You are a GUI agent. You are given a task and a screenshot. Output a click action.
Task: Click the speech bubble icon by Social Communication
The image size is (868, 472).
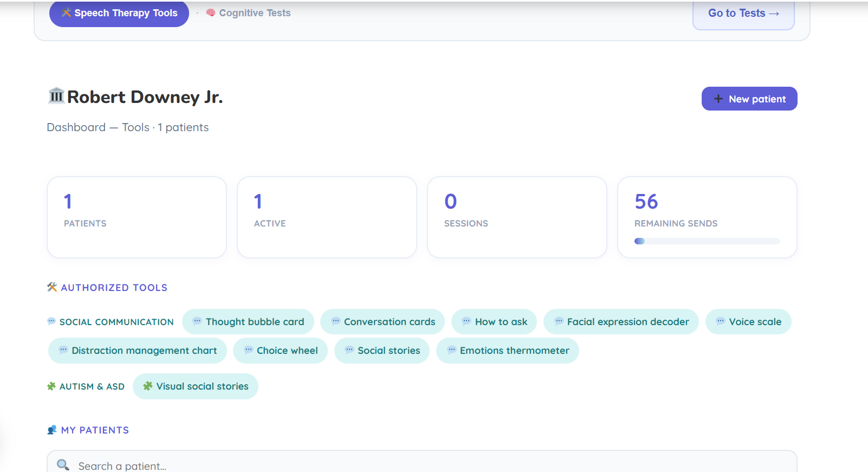click(51, 321)
